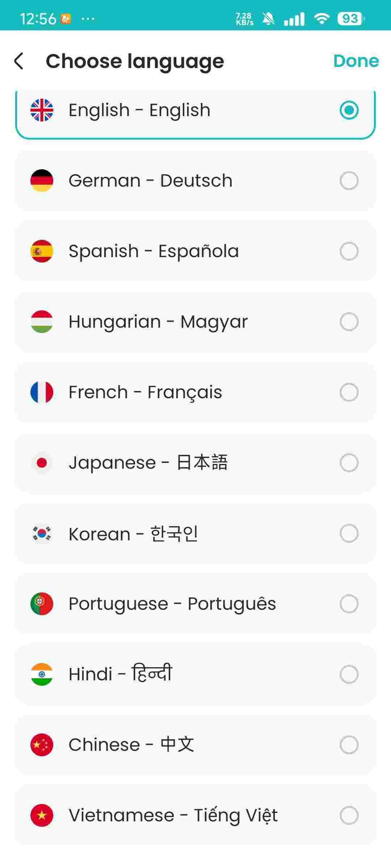Click the Indian flag icon
The height and width of the screenshot is (868, 391).
[42, 674]
